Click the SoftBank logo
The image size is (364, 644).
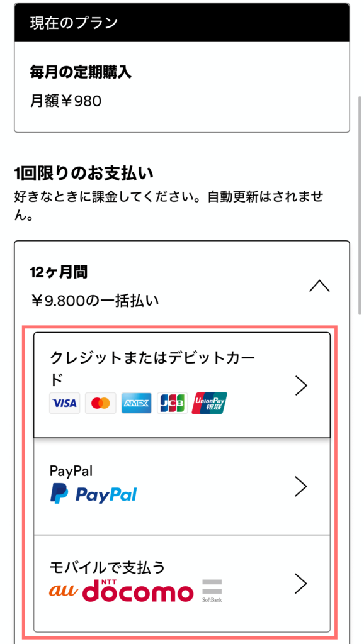click(212, 590)
